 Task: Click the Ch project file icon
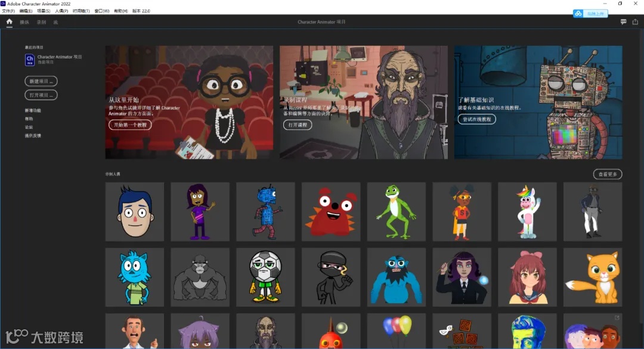tap(30, 60)
